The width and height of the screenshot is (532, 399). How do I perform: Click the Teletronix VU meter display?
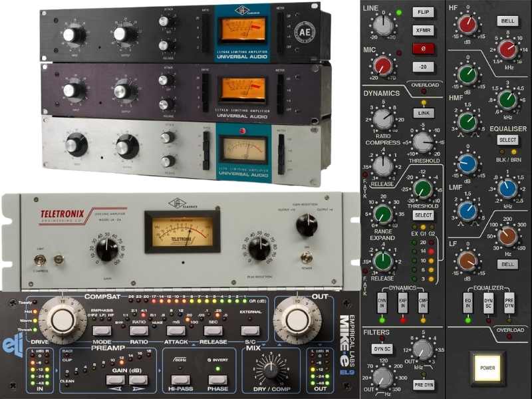182,231
